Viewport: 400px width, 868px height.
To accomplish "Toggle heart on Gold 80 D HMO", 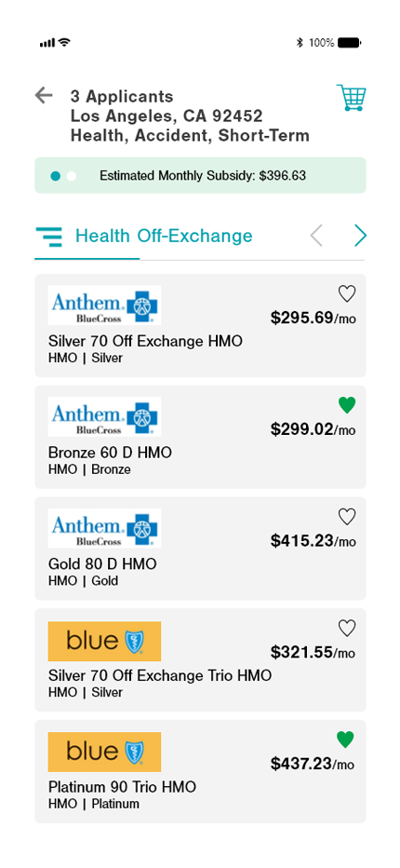I will 347,517.
